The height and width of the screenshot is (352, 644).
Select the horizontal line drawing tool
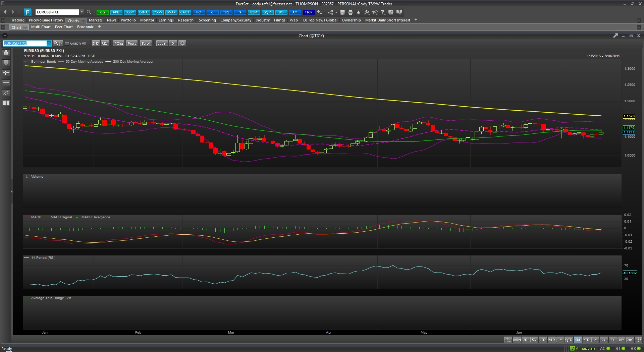pyautogui.click(x=6, y=83)
